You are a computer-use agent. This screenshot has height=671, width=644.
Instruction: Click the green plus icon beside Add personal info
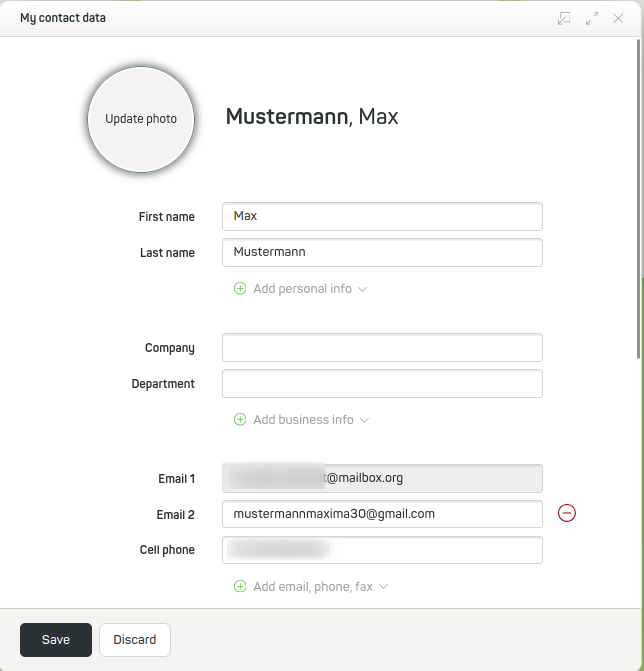[240, 289]
